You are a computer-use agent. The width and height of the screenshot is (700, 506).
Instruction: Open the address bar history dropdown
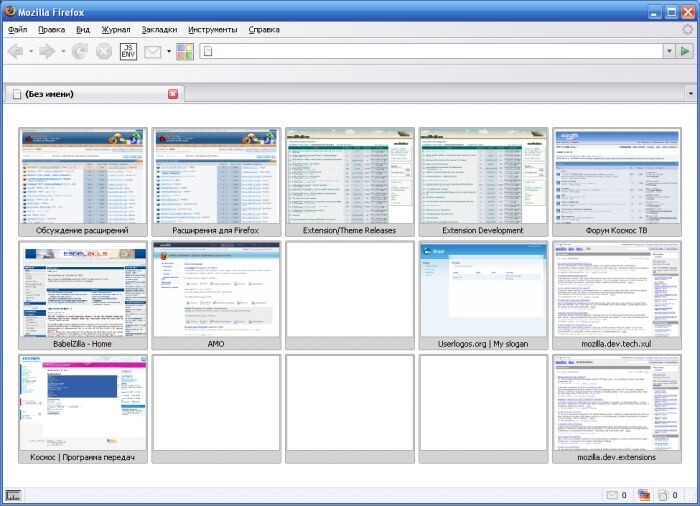point(669,51)
